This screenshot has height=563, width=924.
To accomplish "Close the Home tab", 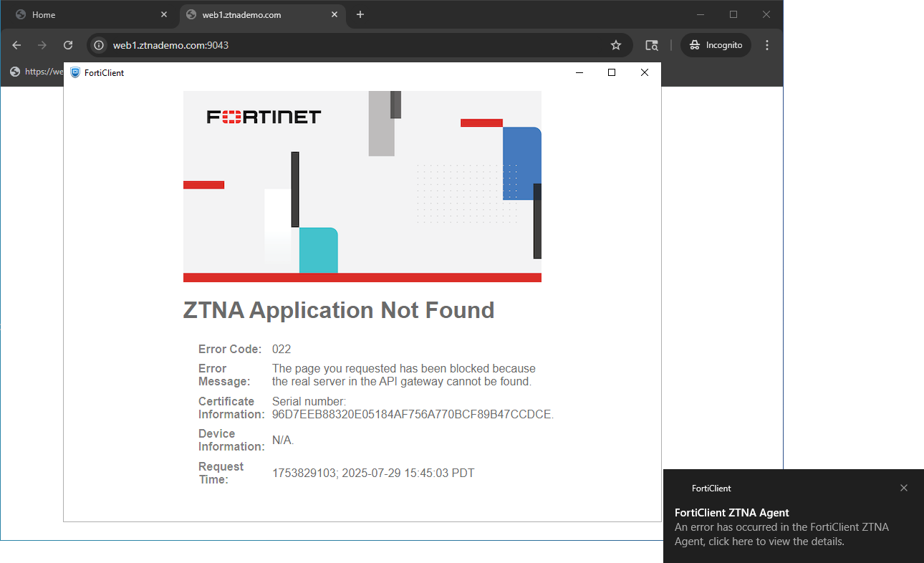I will click(x=164, y=15).
